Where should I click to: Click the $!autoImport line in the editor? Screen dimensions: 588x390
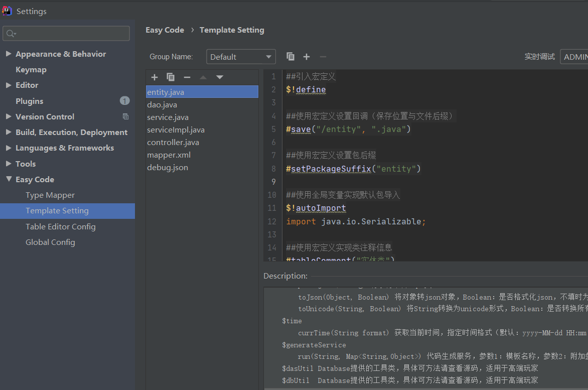point(316,208)
